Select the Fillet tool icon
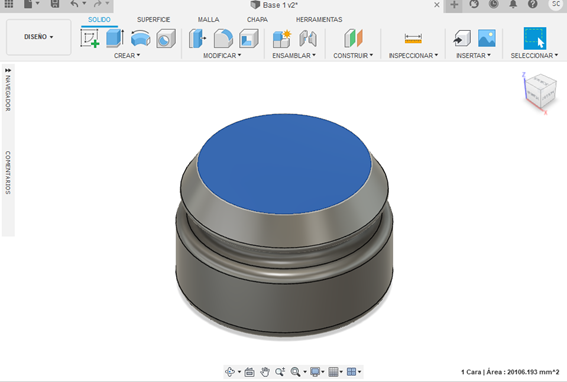This screenshot has width=567, height=382. click(223, 38)
